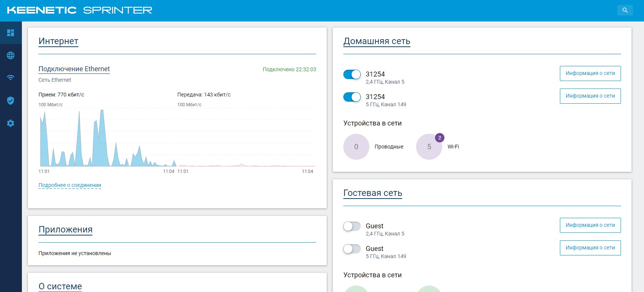The image size is (644, 292).
Task: Click the Сеть Ethernet subtitle
Action: [55, 80]
